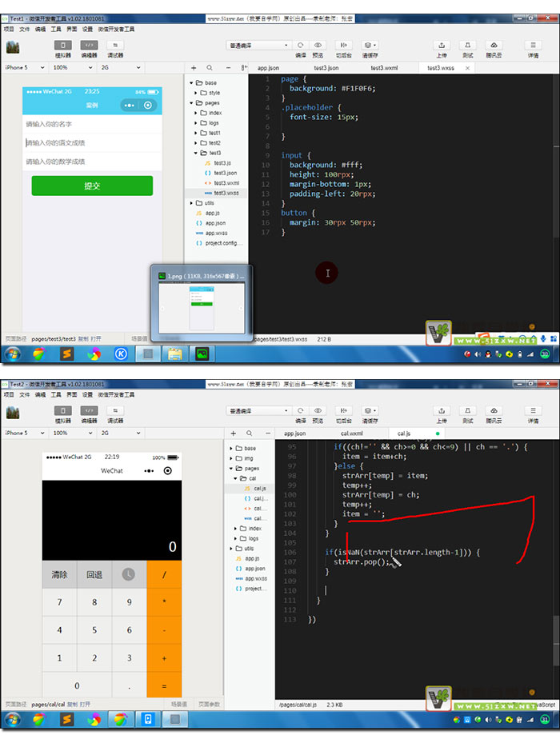Close the test3.wxss tab in Test1 editor

coord(468,68)
